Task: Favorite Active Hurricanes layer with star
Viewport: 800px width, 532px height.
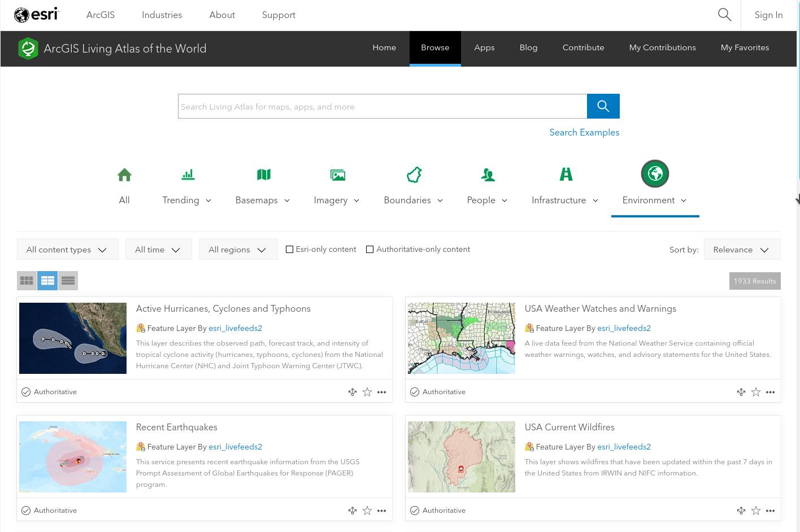Action: (x=367, y=392)
